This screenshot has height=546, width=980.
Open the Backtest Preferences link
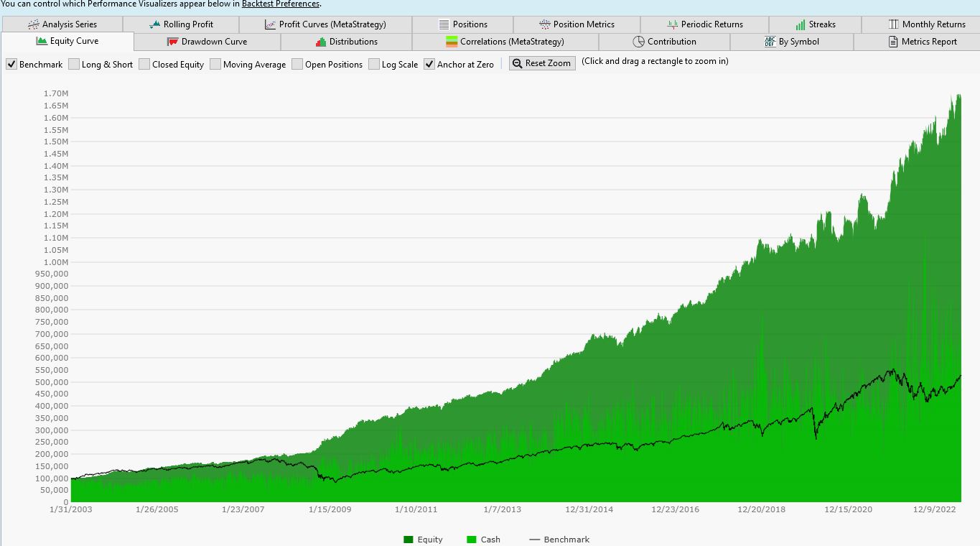(280, 4)
